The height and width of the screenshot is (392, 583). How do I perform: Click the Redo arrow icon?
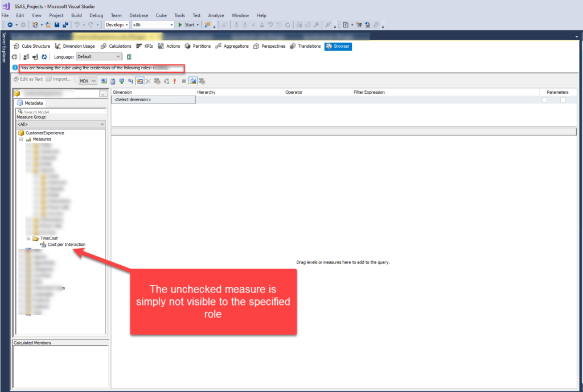tap(91, 25)
